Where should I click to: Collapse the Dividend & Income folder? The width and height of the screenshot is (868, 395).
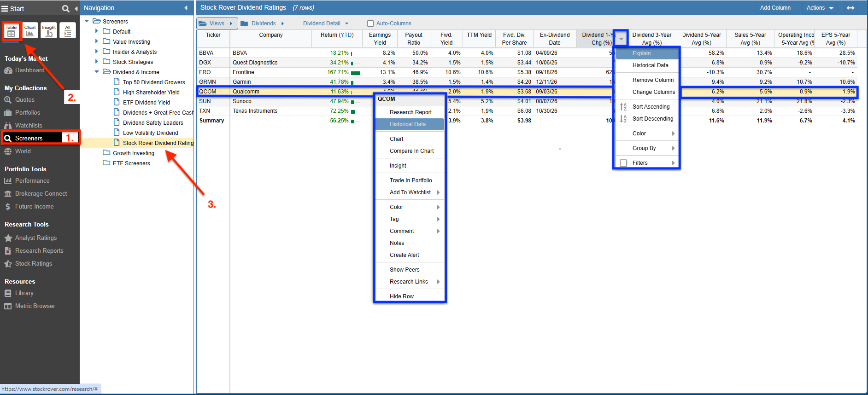97,72
